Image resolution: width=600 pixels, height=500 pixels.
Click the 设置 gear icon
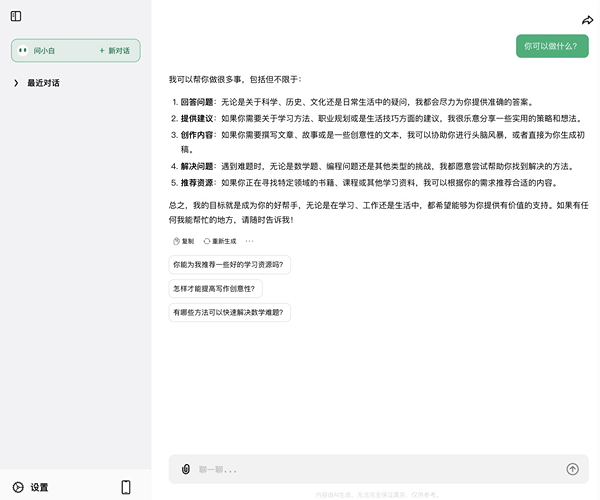(18, 488)
